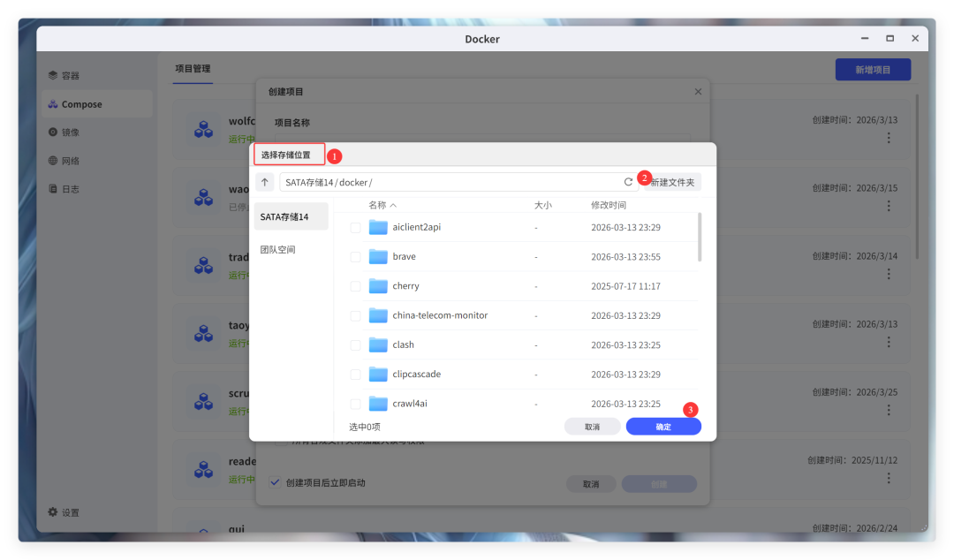Tick the aiclient2api folder checkbox
954x560 pixels.
[355, 228]
